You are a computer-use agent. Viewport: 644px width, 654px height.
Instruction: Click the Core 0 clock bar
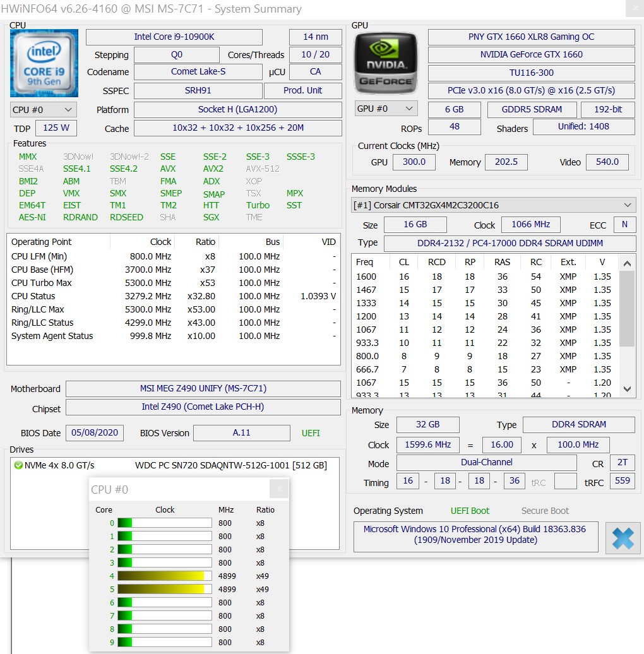coord(165,523)
